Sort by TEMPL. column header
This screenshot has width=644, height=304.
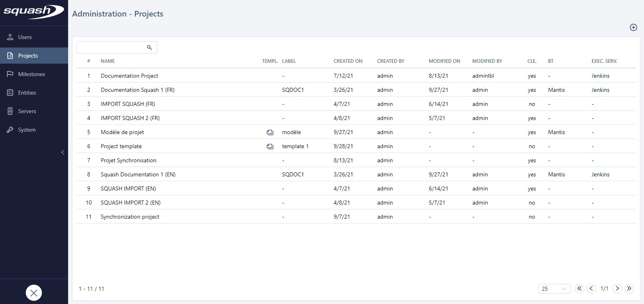coord(270,61)
